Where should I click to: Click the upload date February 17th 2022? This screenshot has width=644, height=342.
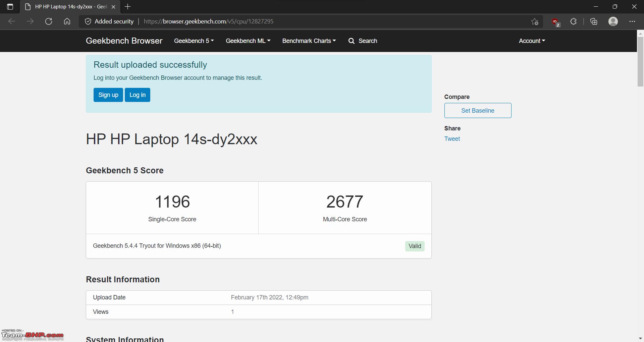coord(270,297)
